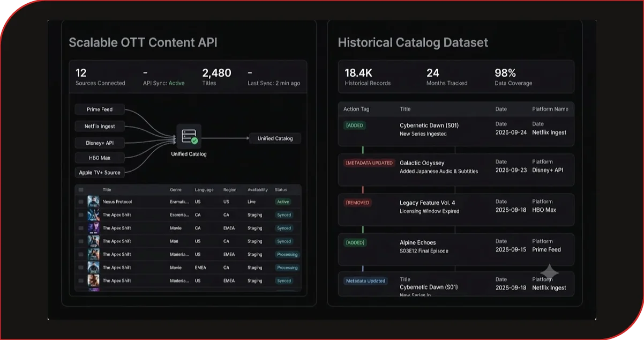Select the Disney+ API source node
644x340 pixels.
click(x=100, y=143)
